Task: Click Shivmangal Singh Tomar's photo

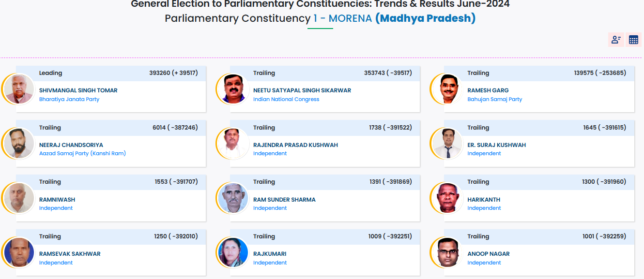Action: coord(19,89)
